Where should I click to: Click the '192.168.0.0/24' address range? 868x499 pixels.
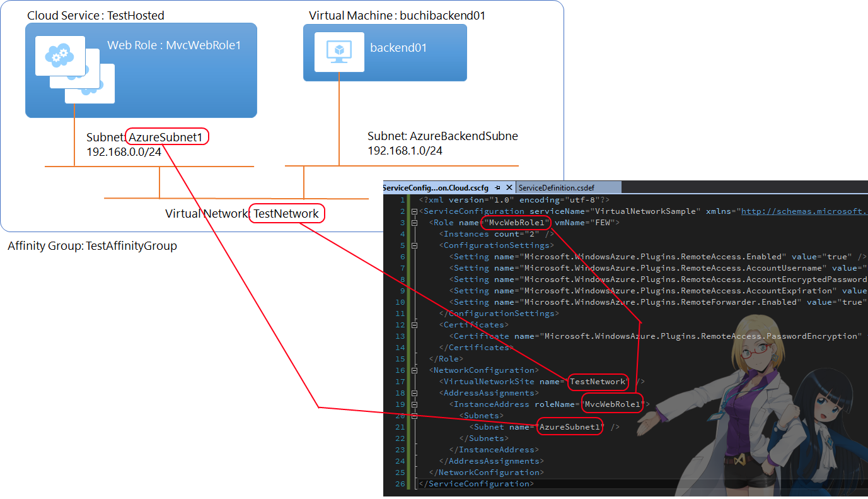point(124,151)
